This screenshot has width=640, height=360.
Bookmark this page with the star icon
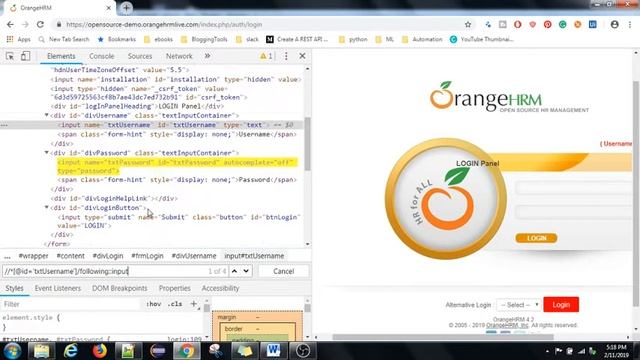tap(468, 24)
